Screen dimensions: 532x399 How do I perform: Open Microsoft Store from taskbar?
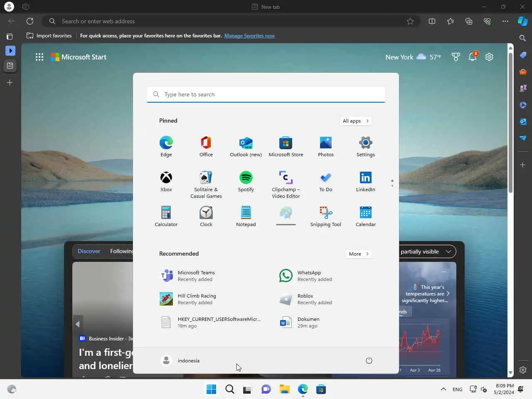tap(321, 389)
